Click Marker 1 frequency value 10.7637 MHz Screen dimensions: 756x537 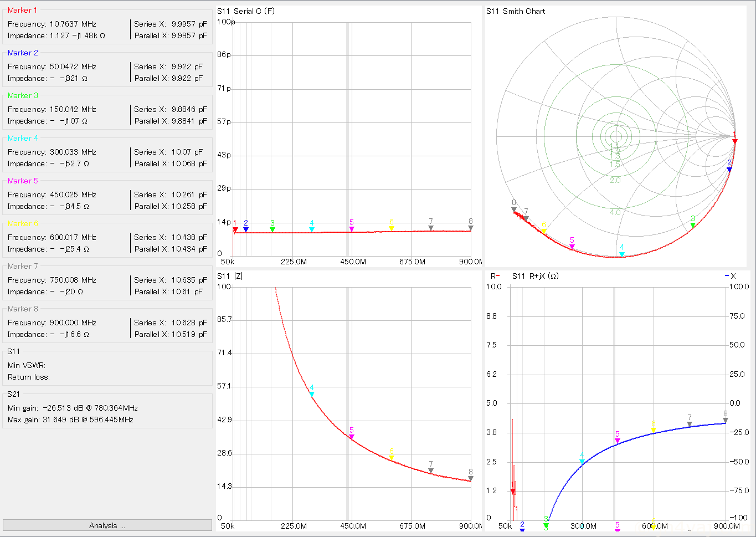(x=73, y=24)
